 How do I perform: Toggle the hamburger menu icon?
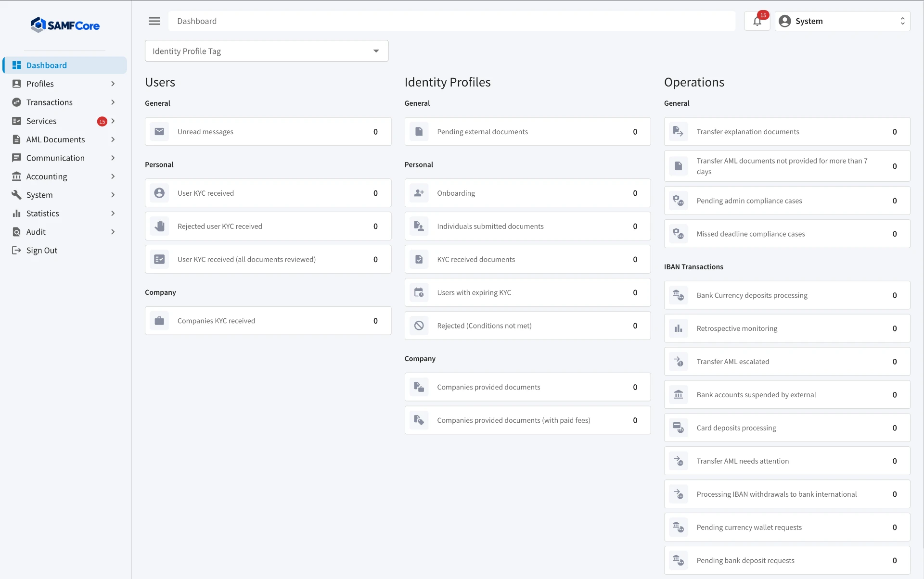154,21
